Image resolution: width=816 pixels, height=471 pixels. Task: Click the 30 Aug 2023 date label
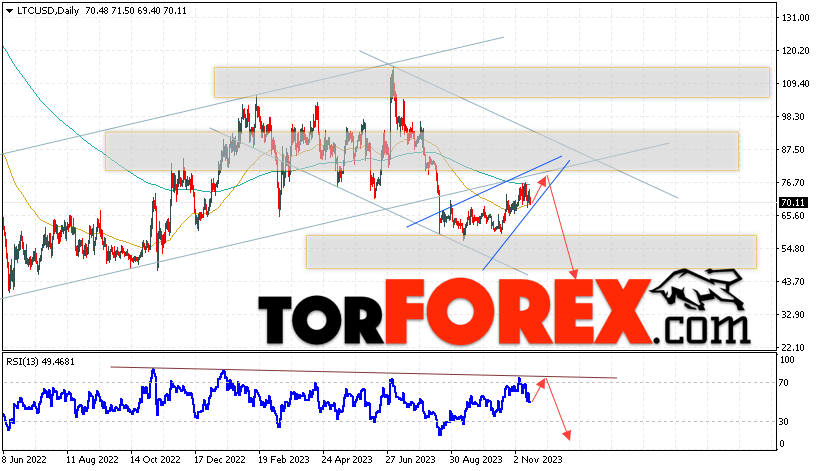pos(476,460)
